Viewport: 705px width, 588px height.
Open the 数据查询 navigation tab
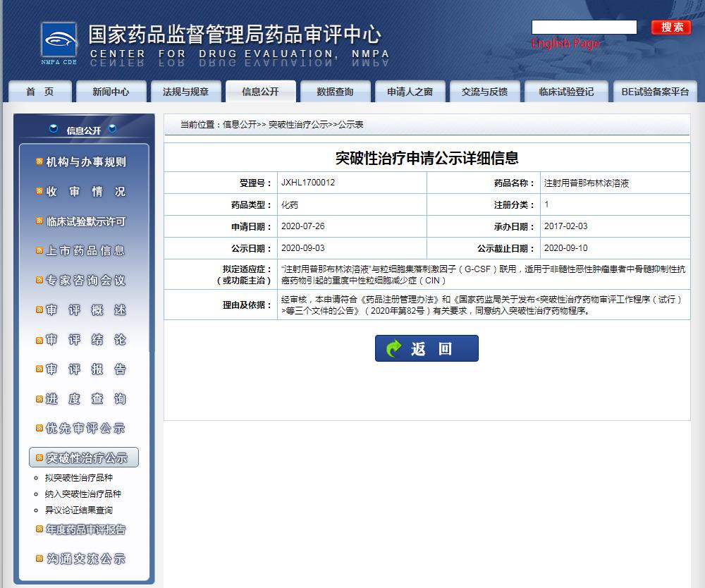[x=335, y=92]
